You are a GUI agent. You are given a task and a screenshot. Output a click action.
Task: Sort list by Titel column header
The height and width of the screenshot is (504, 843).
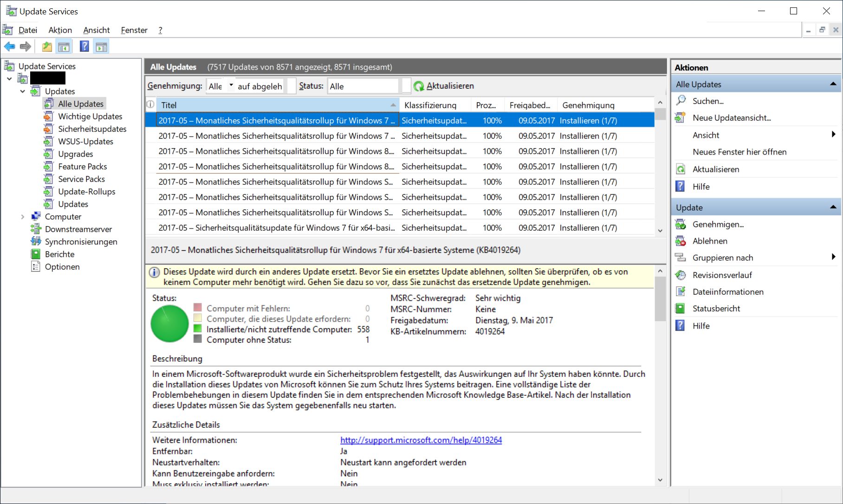point(278,105)
